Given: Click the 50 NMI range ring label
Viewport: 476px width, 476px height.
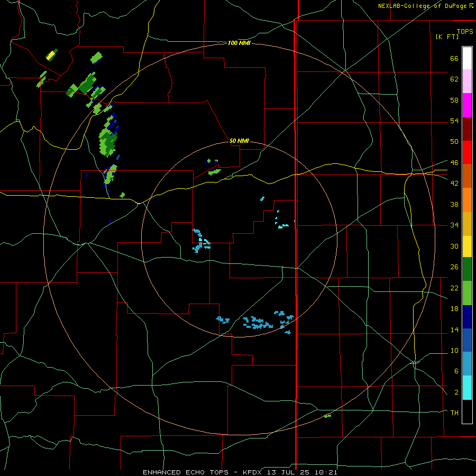Looking at the screenshot, I should coord(239,141).
